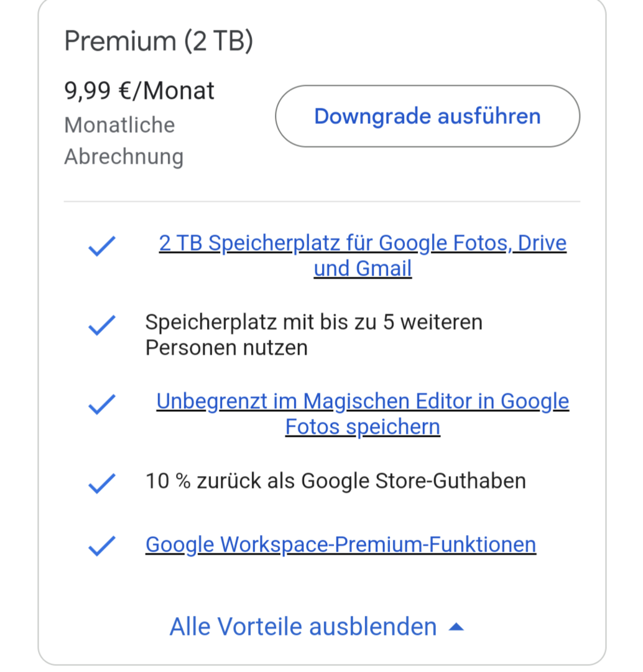Image resolution: width=643 pixels, height=672 pixels.
Task: Click checkmark beside Speicherplatz mit 5 Personen
Action: (101, 325)
